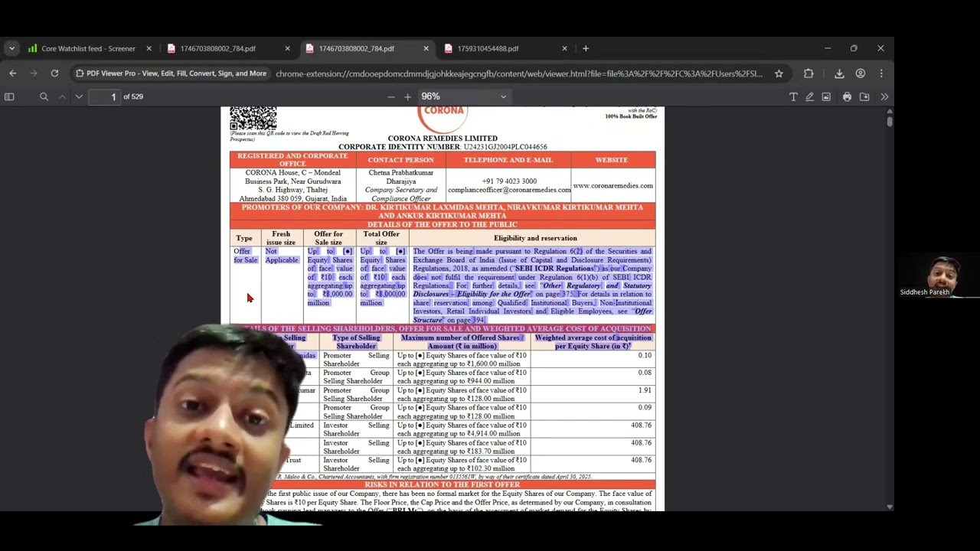
Task: Open the browser downloads panel
Action: 839,73
